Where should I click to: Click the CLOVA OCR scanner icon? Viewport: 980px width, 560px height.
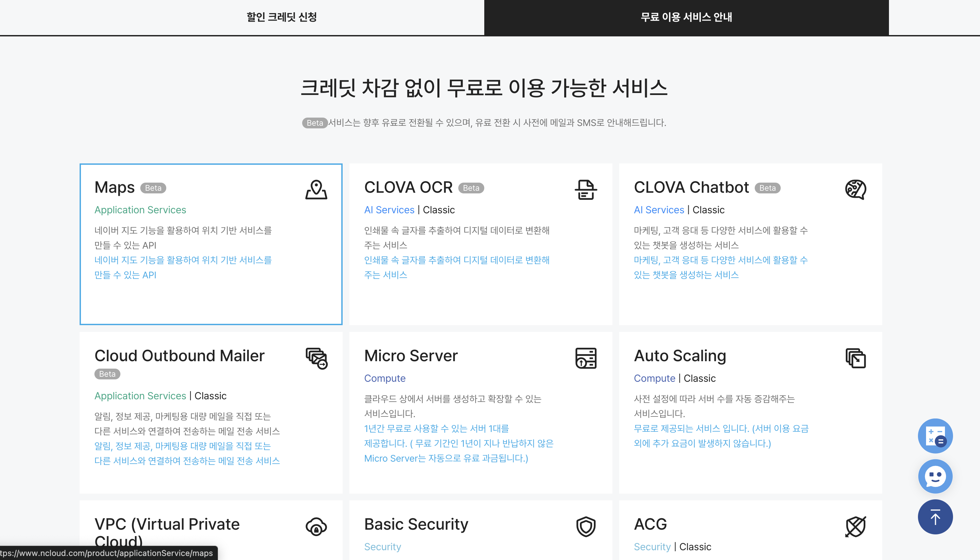tap(585, 189)
